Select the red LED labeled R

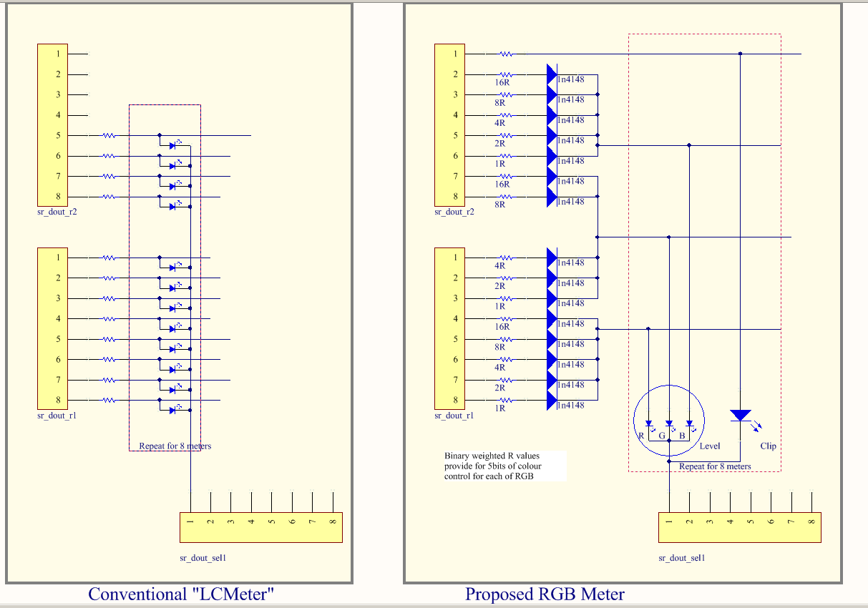click(x=648, y=424)
